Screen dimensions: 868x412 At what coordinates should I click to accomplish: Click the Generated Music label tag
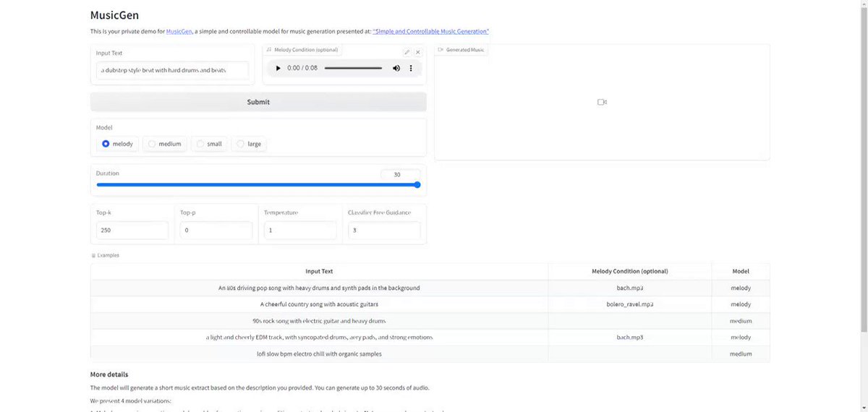point(461,50)
